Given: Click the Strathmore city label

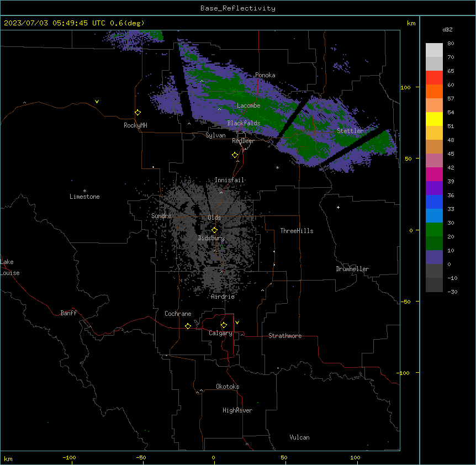Looking at the screenshot, I should (x=285, y=336).
